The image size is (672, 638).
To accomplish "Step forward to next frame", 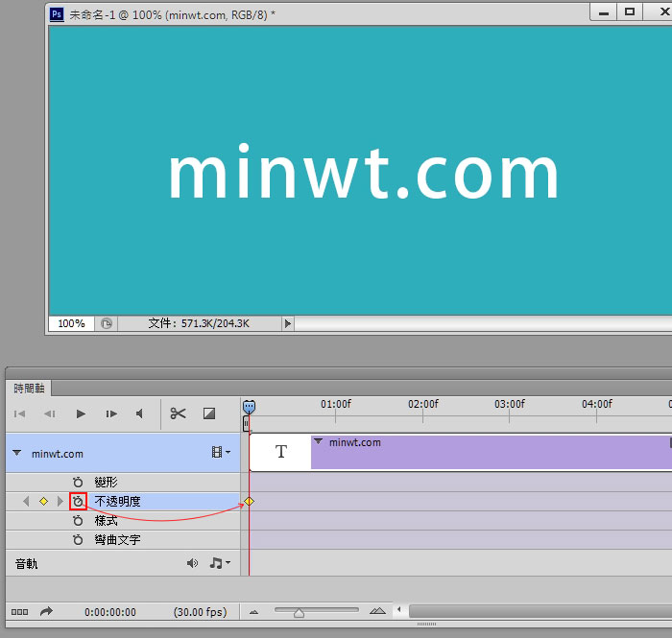I will coord(111,414).
